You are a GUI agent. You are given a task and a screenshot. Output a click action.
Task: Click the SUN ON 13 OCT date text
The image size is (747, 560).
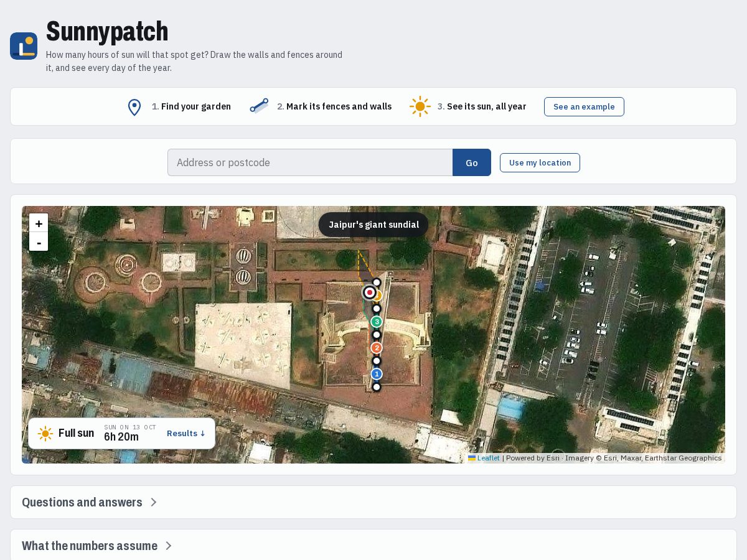pos(130,427)
